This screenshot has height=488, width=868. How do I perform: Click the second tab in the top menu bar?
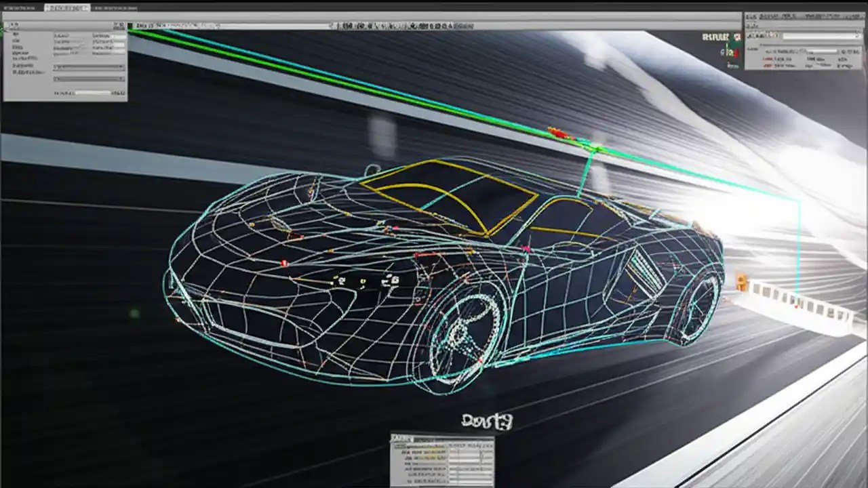click(x=68, y=7)
